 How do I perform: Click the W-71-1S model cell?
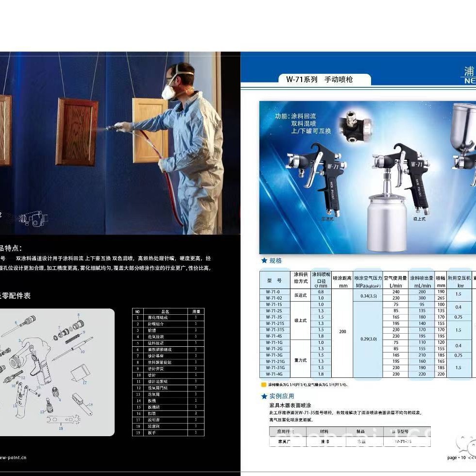pos(275,305)
